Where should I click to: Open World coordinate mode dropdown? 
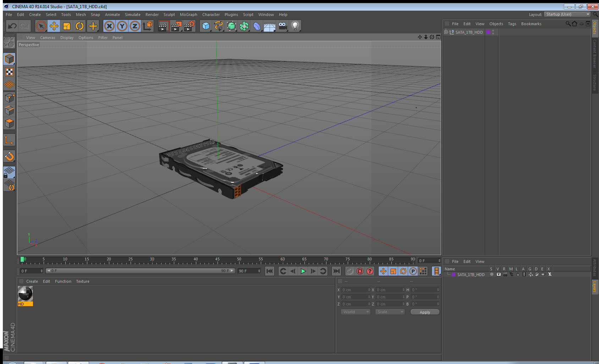(x=356, y=312)
